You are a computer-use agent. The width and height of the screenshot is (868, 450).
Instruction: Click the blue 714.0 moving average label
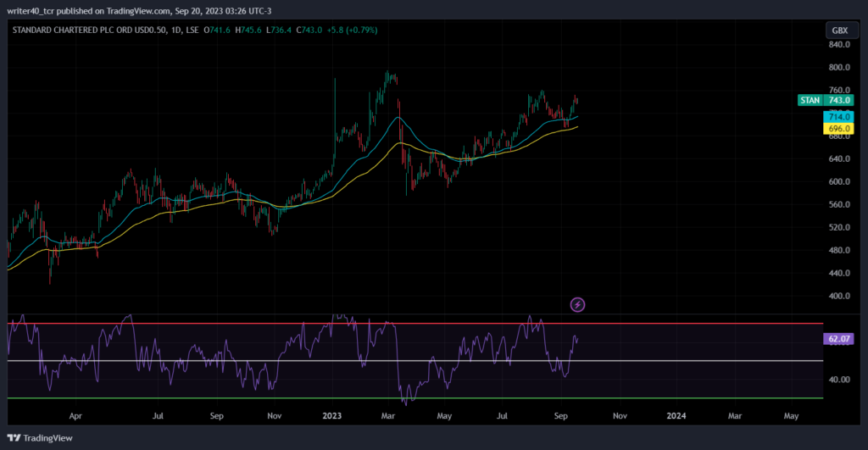point(838,117)
